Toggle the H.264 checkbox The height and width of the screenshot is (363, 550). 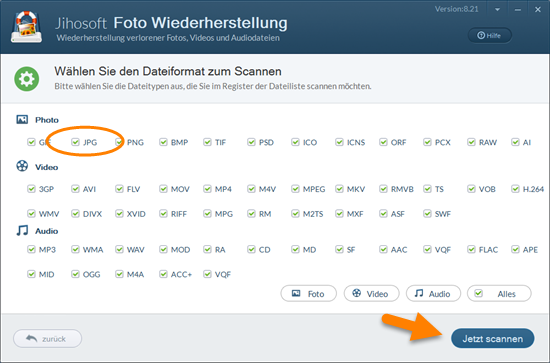[515, 189]
